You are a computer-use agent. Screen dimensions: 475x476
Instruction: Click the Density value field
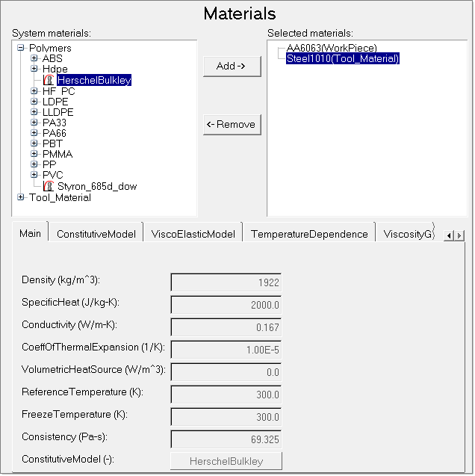point(226,282)
